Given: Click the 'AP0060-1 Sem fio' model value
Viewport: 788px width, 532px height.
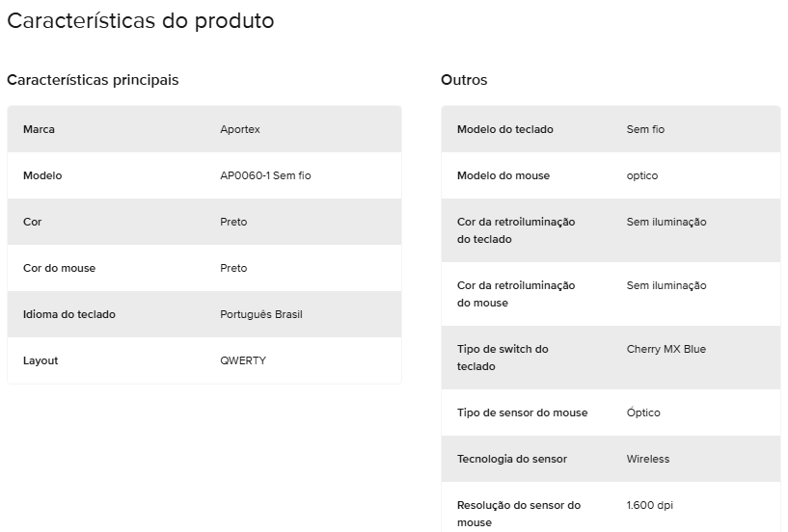Looking at the screenshot, I should tap(265, 175).
